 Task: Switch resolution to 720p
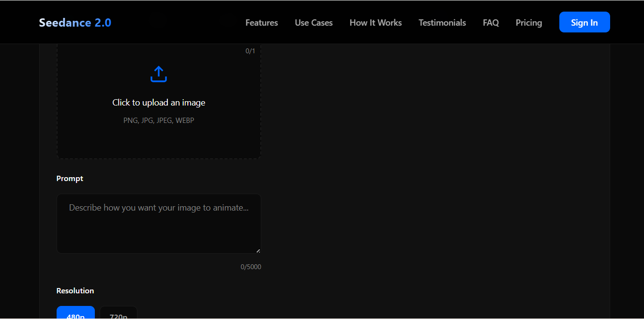coord(119,314)
